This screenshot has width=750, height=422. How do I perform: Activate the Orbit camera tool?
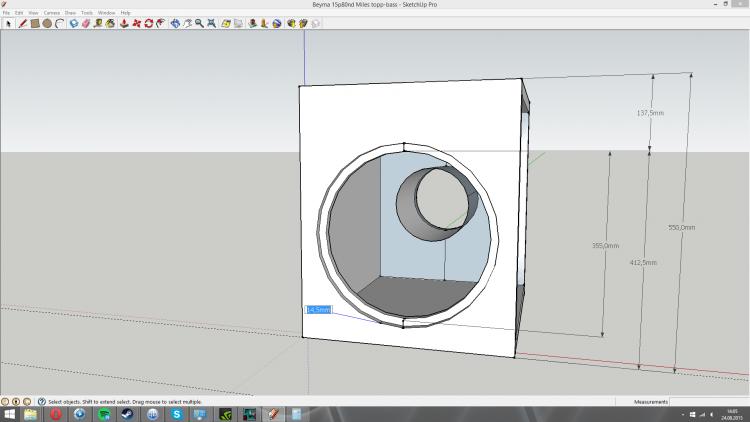pos(176,23)
